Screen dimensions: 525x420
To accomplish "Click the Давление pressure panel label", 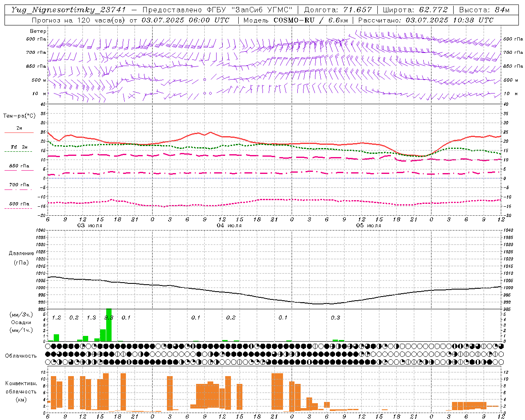I will click(21, 253).
